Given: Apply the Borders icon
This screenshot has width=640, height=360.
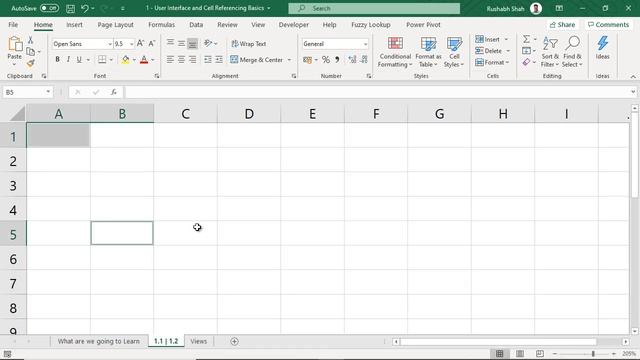Looking at the screenshot, I should click(x=102, y=60).
